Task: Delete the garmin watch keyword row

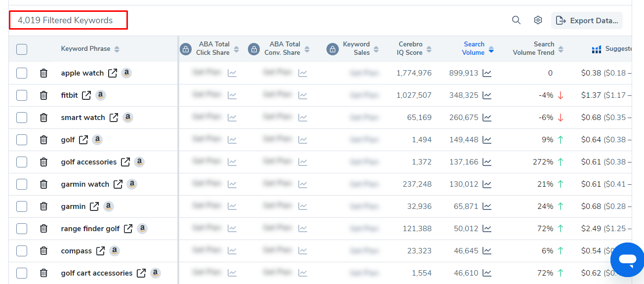Action: coord(43,184)
